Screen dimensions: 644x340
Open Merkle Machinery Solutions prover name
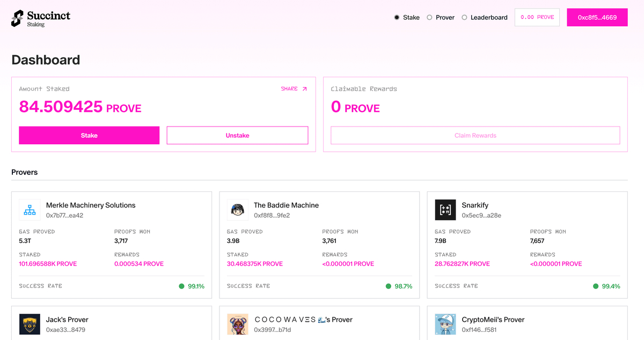click(91, 205)
